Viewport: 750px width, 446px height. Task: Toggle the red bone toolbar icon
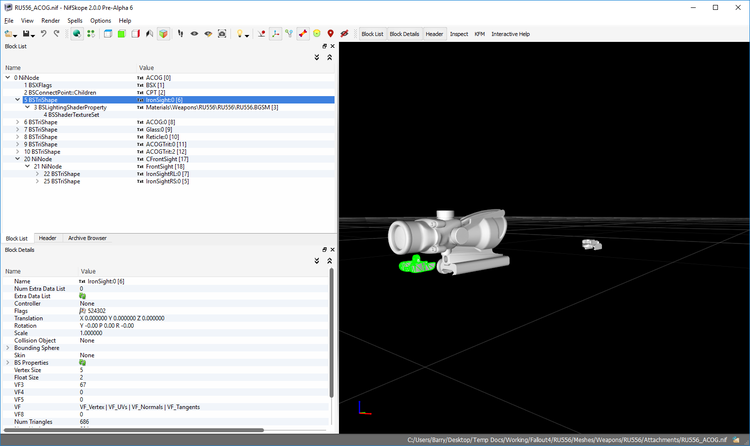[x=303, y=34]
